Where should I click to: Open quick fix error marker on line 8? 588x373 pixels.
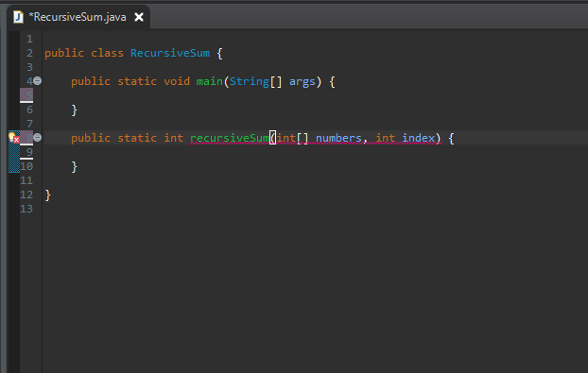tap(14, 138)
